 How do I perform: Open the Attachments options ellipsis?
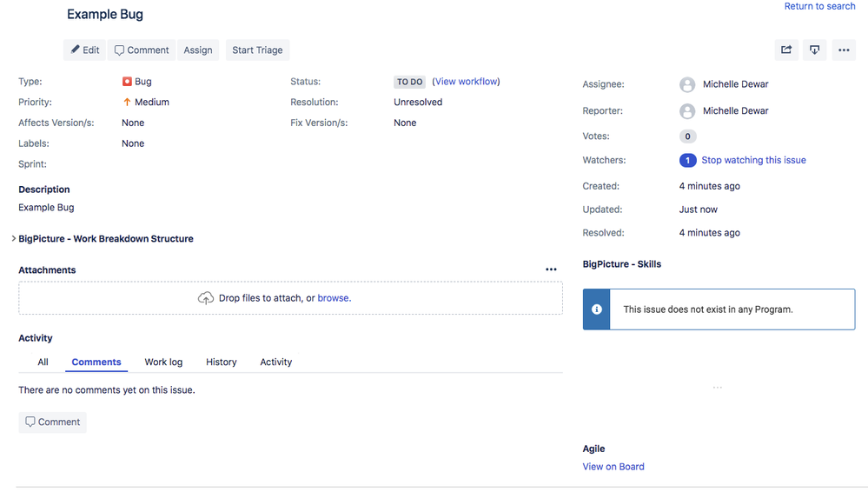pos(551,269)
